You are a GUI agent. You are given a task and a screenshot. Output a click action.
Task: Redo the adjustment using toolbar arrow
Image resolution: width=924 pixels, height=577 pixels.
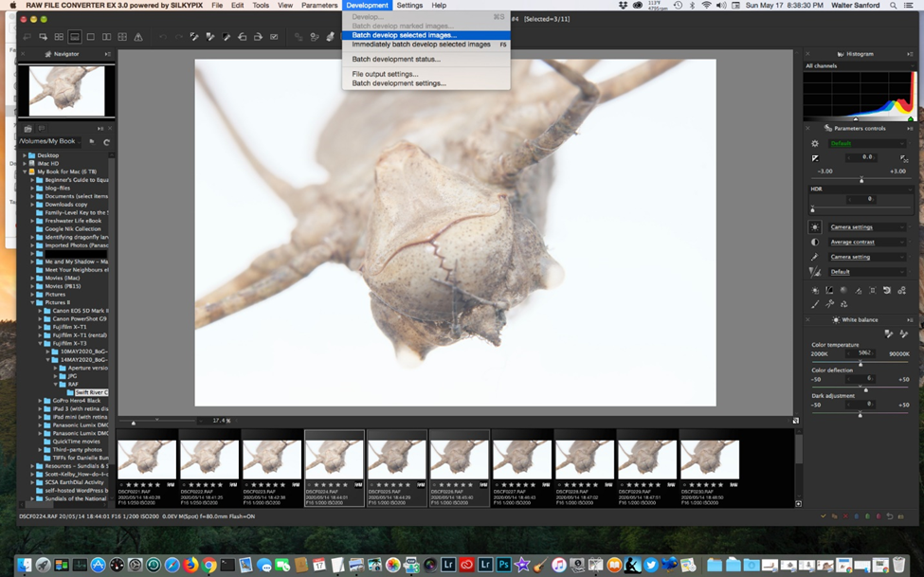pos(178,37)
